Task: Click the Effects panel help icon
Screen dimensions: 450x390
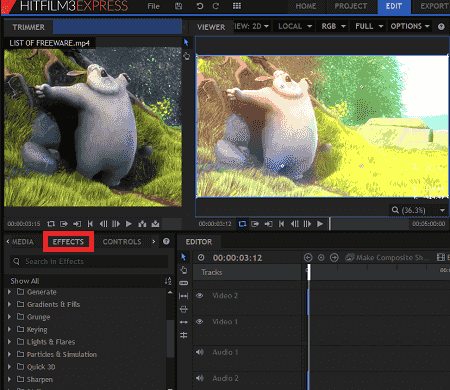Action: 166,241
